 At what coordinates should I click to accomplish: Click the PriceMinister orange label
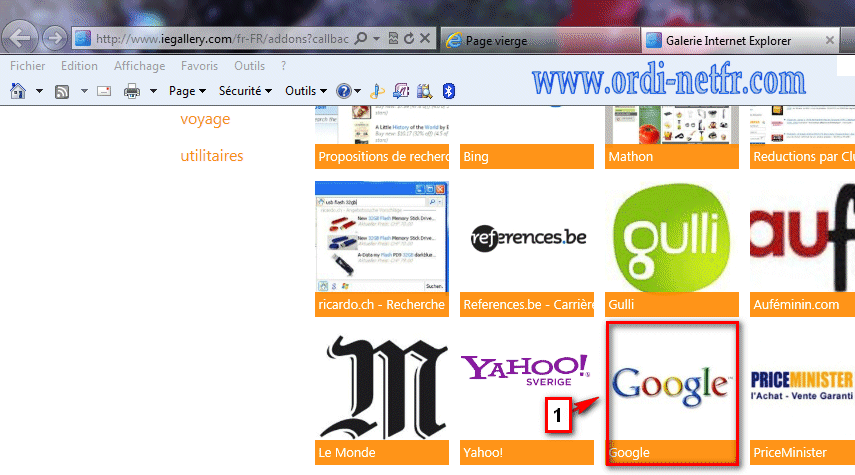coord(802,453)
